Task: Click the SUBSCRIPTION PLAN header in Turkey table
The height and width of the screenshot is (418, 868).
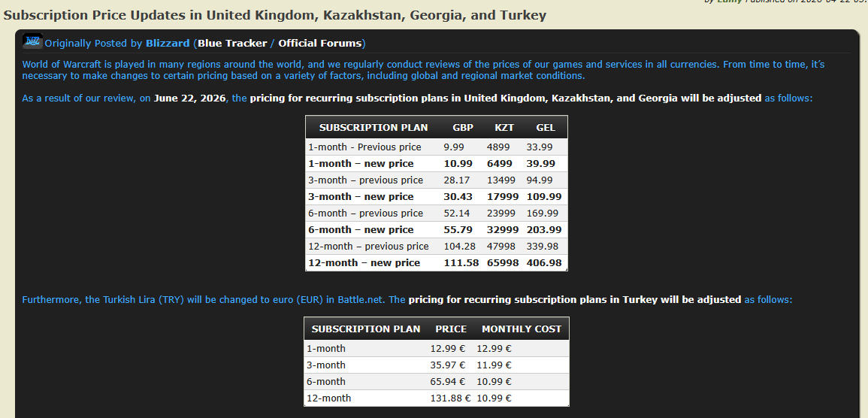Action: pos(366,329)
